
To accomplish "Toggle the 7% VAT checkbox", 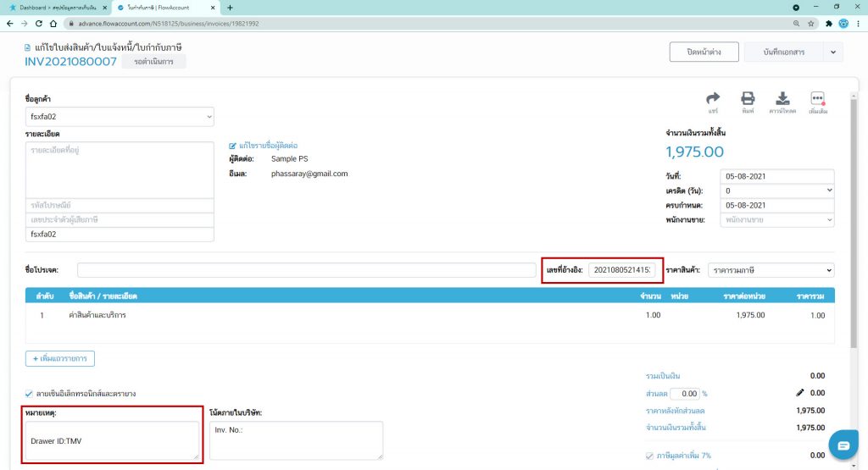I will point(650,456).
